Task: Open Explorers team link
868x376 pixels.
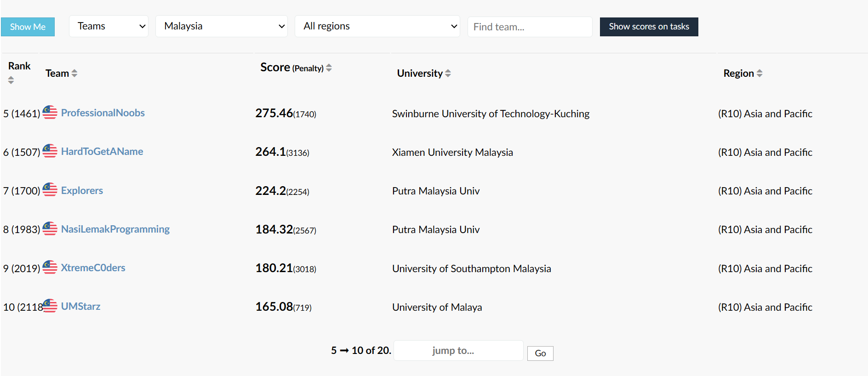Action: tap(82, 190)
